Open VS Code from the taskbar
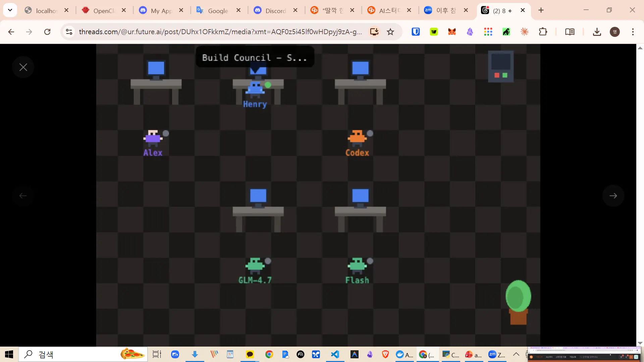Image resolution: width=644 pixels, height=362 pixels. (x=335, y=354)
